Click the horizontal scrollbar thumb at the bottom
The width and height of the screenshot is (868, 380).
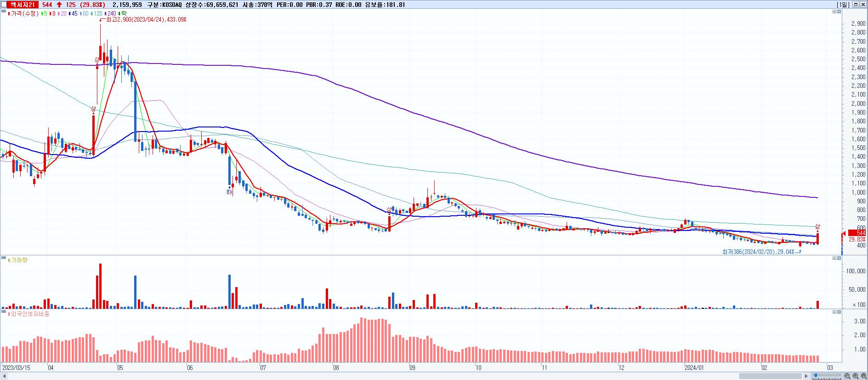click(771, 376)
